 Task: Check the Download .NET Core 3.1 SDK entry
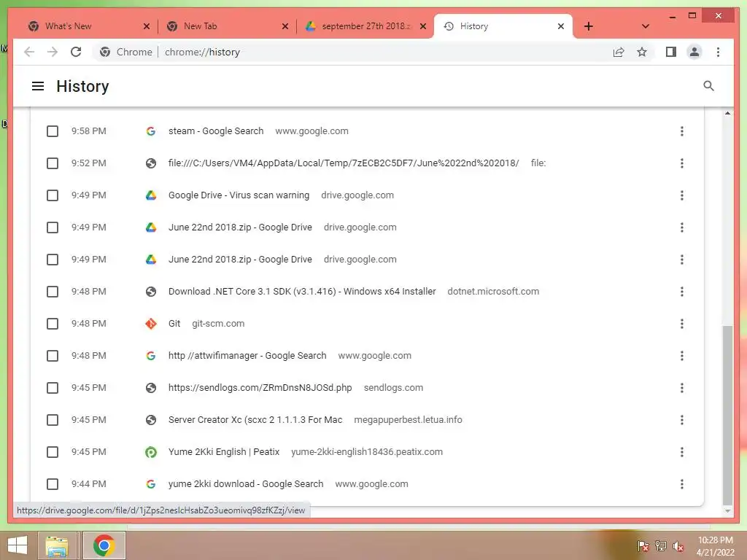(x=53, y=292)
